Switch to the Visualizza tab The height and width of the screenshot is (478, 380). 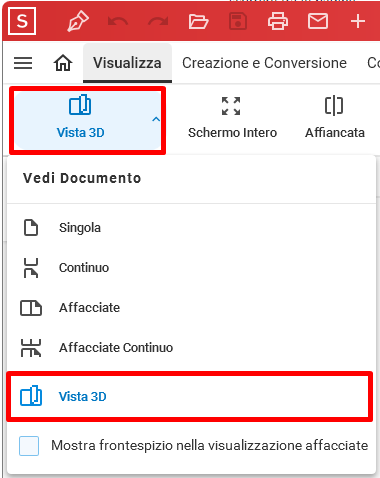click(x=127, y=63)
